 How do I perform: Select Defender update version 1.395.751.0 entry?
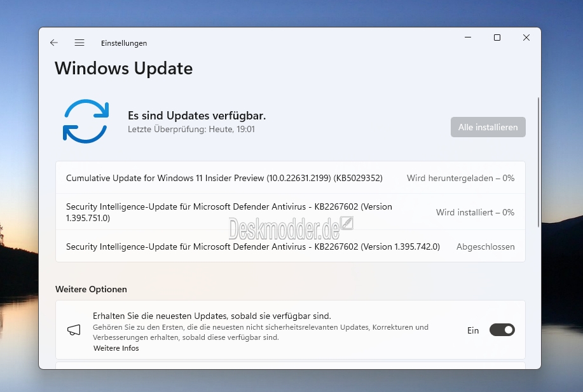point(291,212)
